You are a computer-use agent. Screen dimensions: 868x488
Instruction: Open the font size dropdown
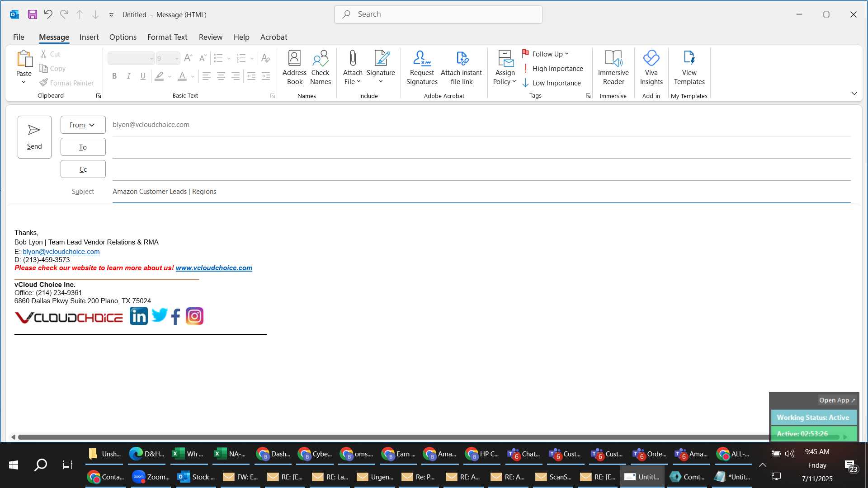(x=177, y=58)
